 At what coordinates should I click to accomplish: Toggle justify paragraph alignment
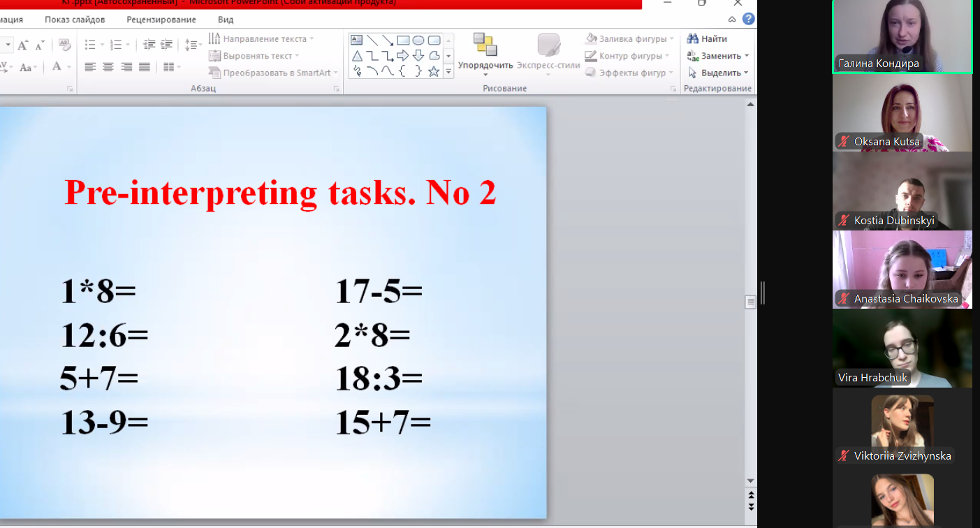pyautogui.click(x=145, y=67)
